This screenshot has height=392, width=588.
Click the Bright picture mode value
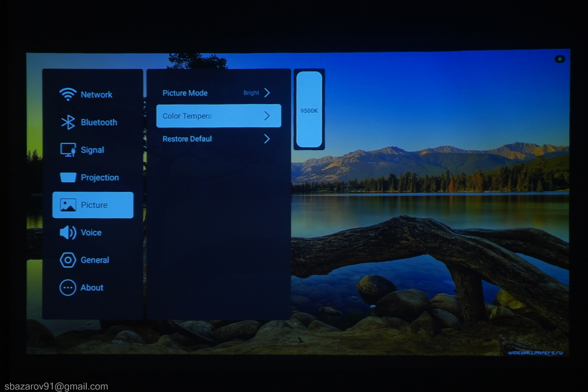tap(251, 93)
